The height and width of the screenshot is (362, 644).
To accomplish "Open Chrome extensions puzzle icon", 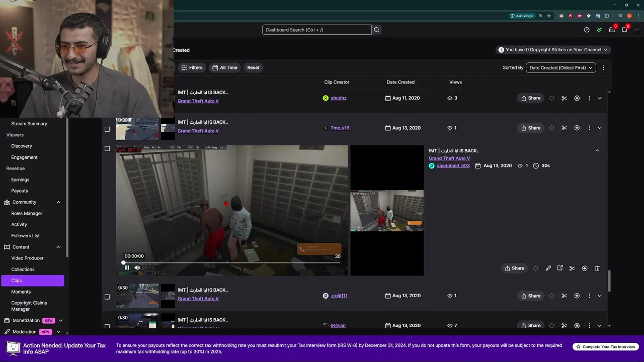I will click(607, 16).
